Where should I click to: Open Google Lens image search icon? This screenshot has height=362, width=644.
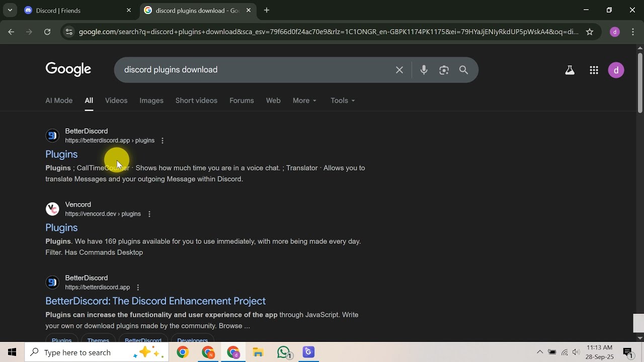444,70
